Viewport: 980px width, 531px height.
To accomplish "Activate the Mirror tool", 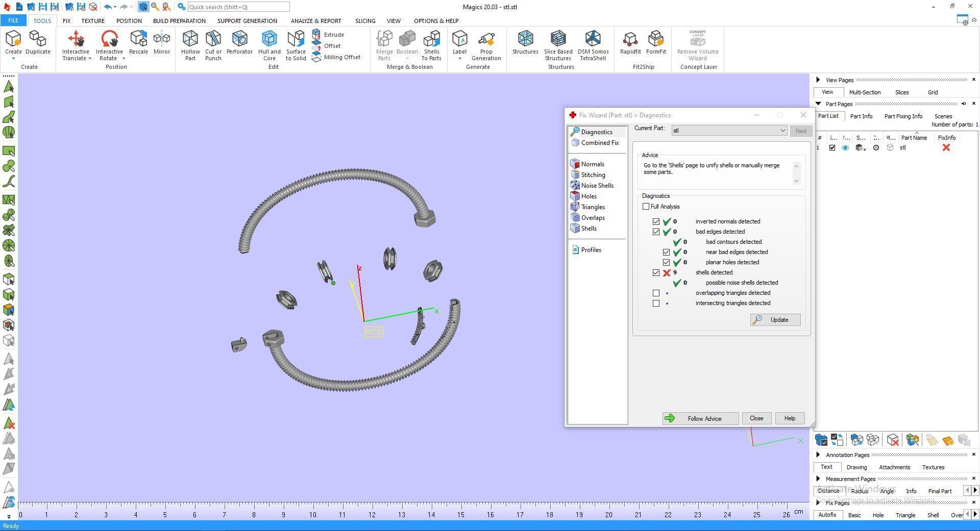I will pos(162,42).
